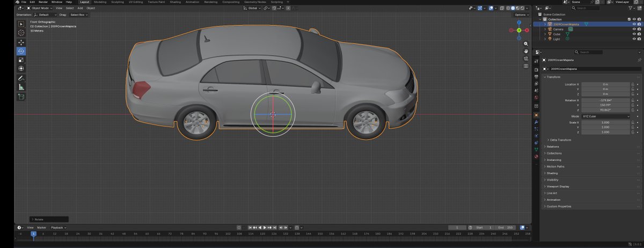Disable Cube in renders camera icon
644x248 pixels.
click(x=639, y=34)
